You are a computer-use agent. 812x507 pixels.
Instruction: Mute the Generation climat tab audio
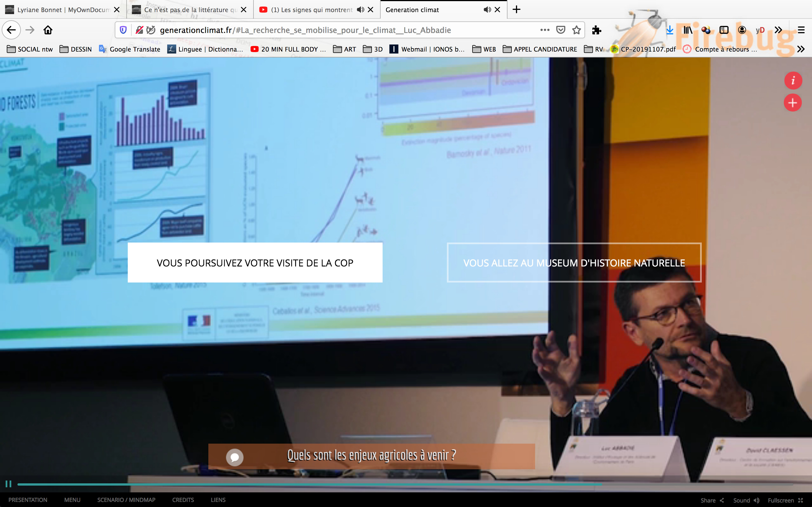tap(487, 10)
